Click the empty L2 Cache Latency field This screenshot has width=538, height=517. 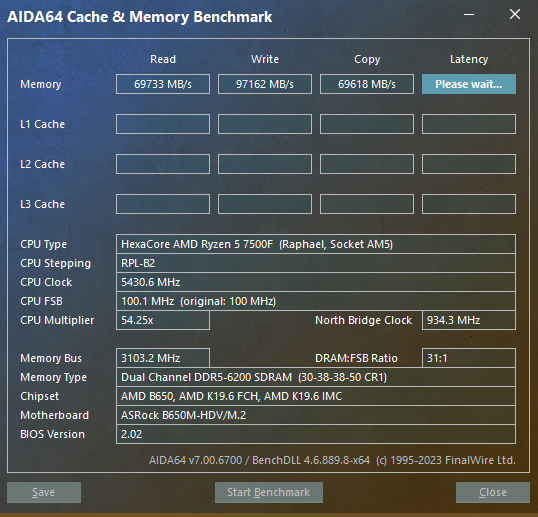click(469, 164)
